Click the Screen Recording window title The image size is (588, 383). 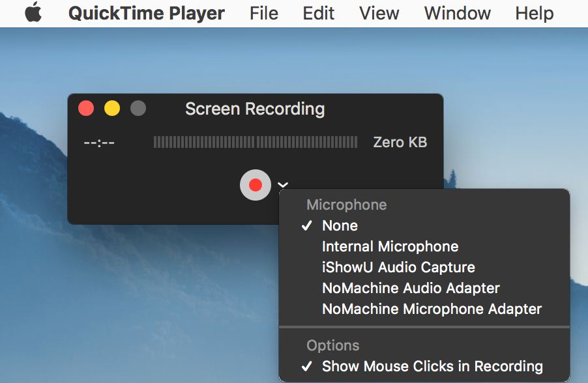tap(255, 109)
